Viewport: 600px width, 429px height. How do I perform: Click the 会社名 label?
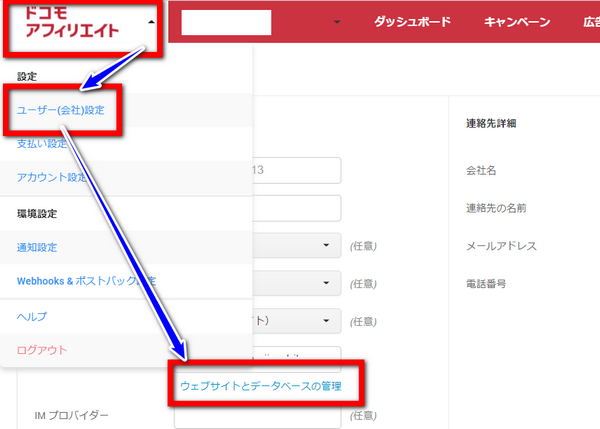point(481,170)
